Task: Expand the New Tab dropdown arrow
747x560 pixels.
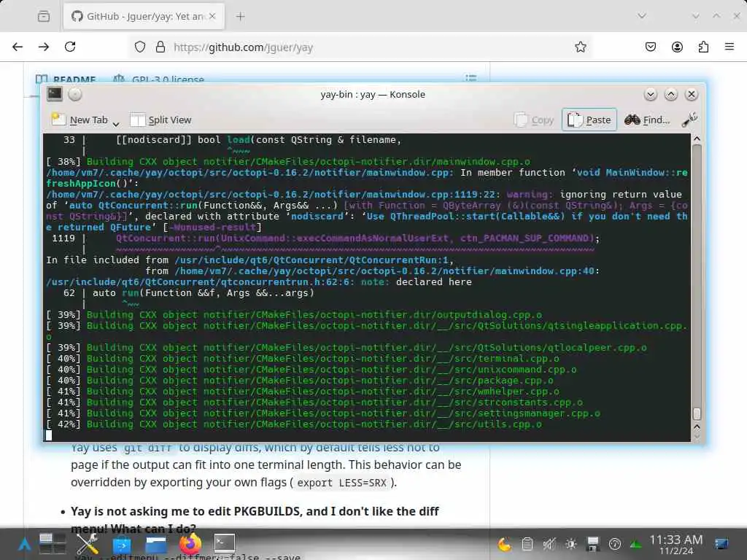Action: coord(116,124)
